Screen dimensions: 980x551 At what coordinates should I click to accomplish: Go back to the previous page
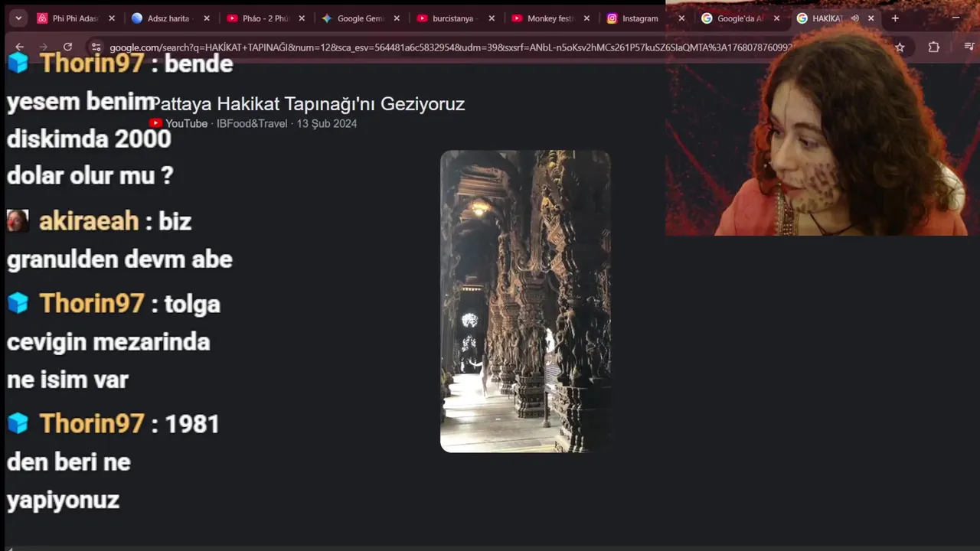20,47
